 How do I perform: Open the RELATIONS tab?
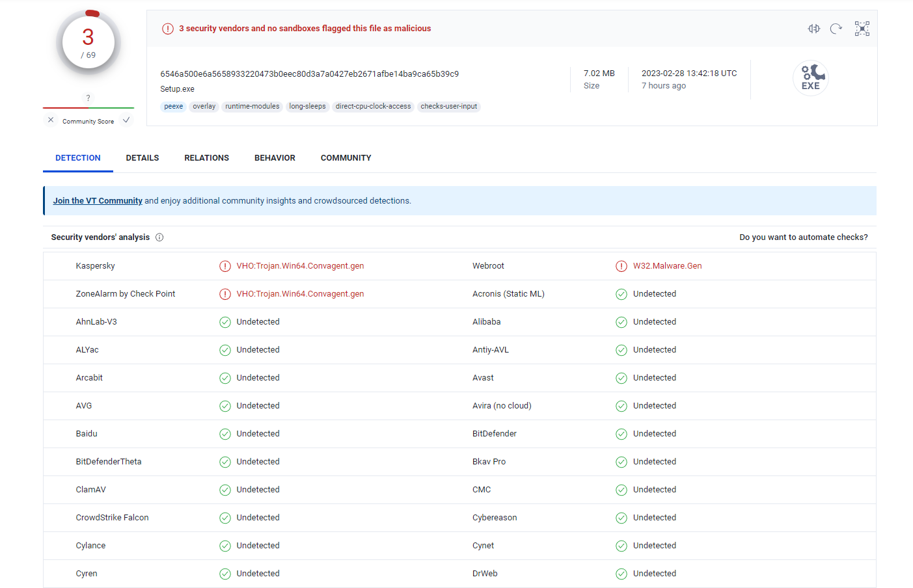(x=206, y=158)
